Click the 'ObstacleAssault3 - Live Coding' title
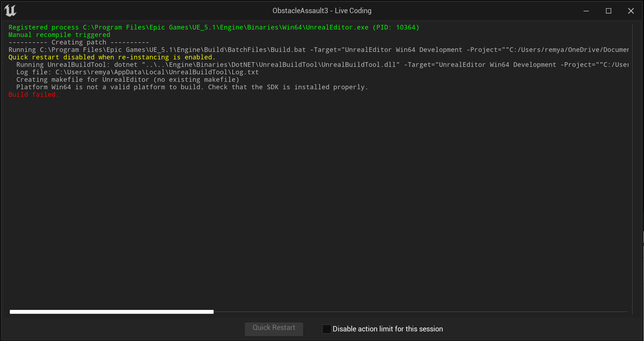644x341 pixels. 321,10
